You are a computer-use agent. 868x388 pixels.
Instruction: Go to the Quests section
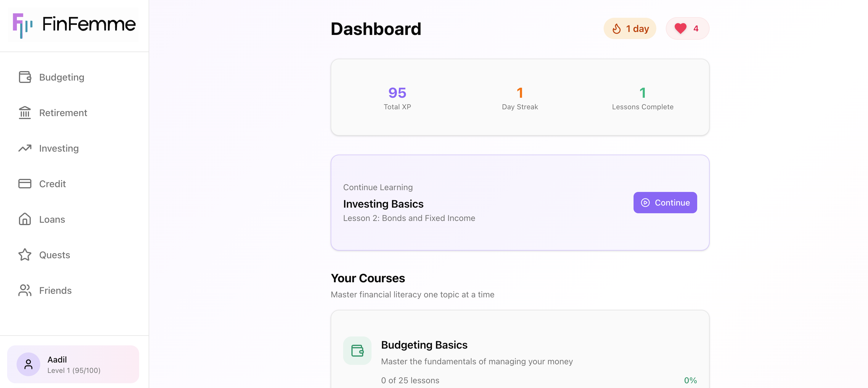(x=54, y=255)
